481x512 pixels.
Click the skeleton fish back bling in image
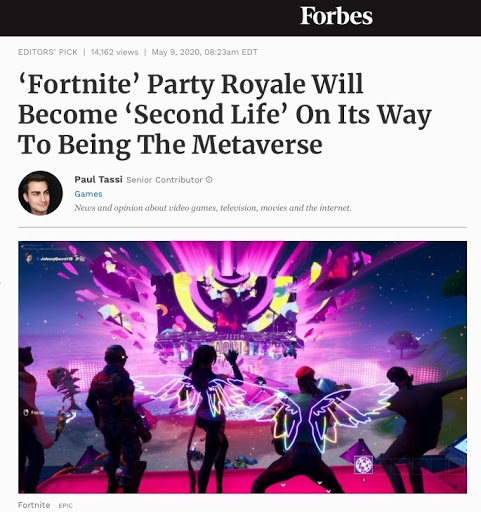click(63, 387)
